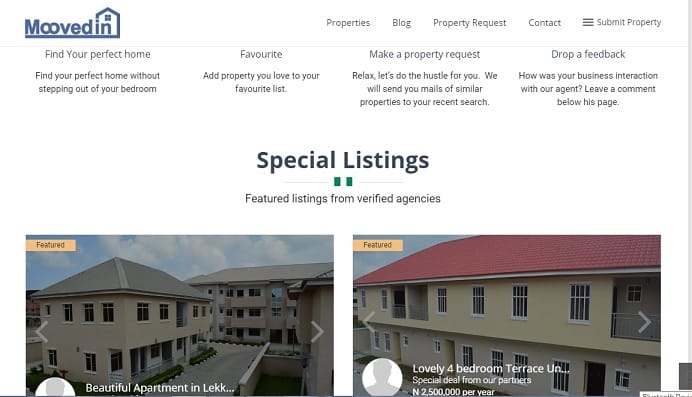692x397 pixels.
Task: Click the Submit Property link
Action: [629, 22]
